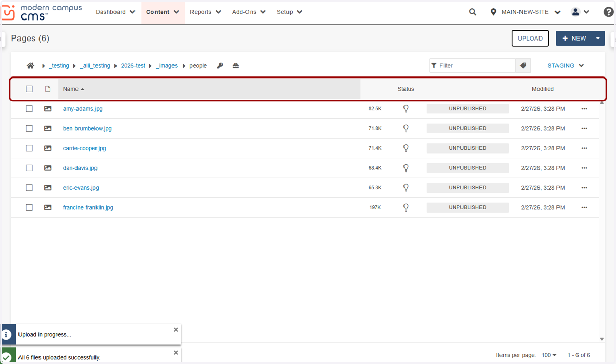Image resolution: width=616 pixels, height=364 pixels.
Task: Check the box for dan-davis.jpg
Action: click(x=29, y=168)
